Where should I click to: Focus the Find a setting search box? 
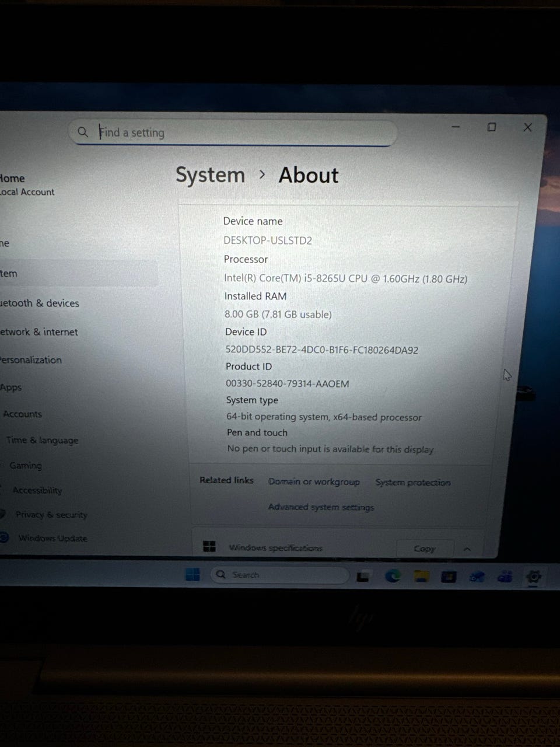pos(233,132)
